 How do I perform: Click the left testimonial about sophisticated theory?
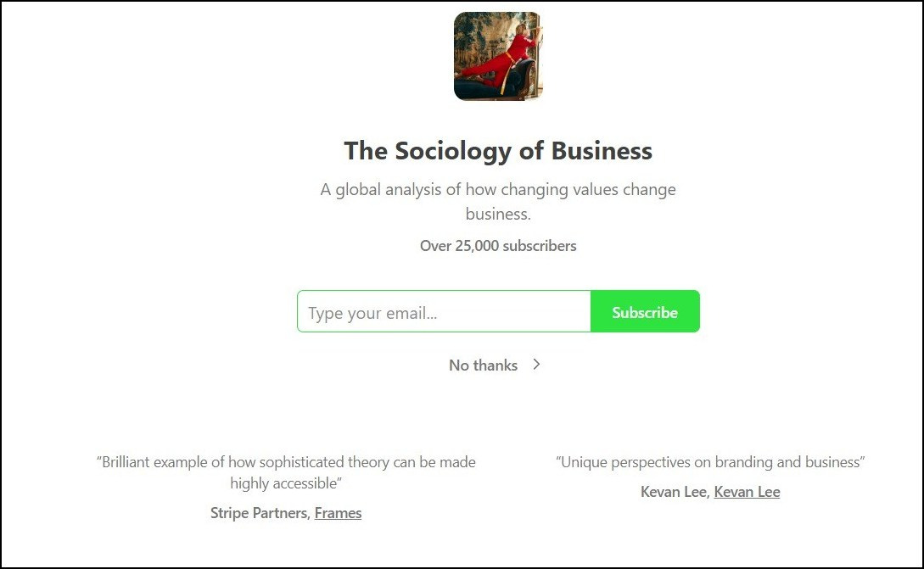(x=286, y=472)
